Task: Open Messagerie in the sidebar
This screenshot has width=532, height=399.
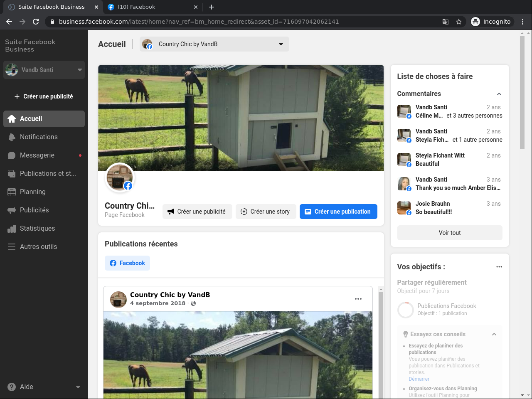Action: coord(44,155)
